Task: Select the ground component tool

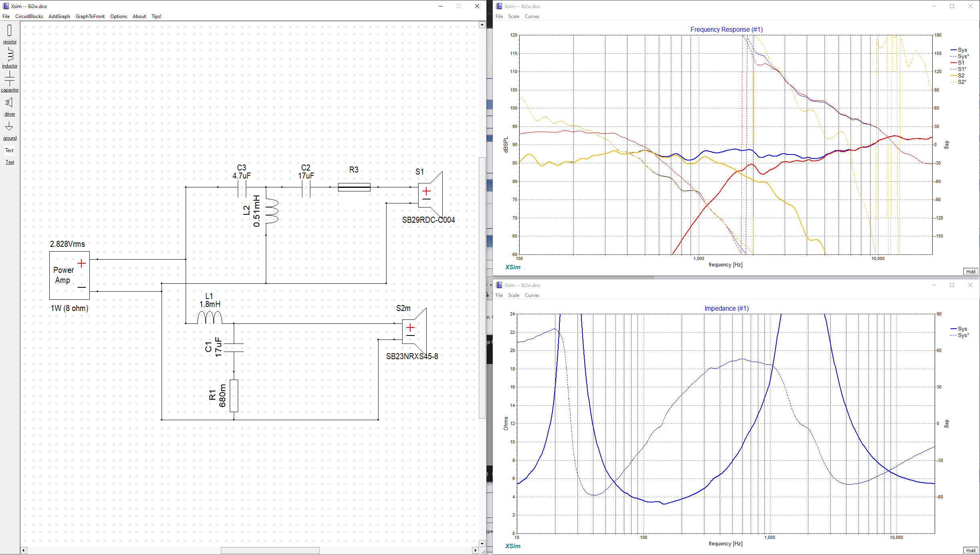Action: [x=10, y=130]
